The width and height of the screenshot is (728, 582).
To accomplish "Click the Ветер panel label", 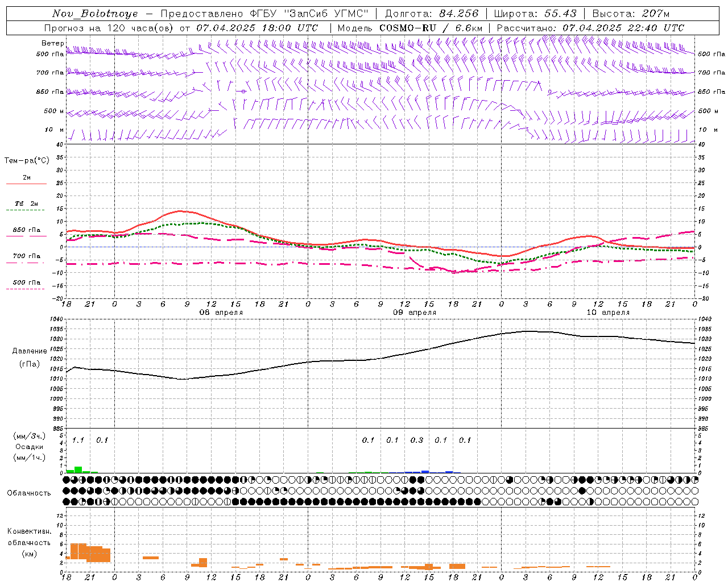I will (x=53, y=43).
